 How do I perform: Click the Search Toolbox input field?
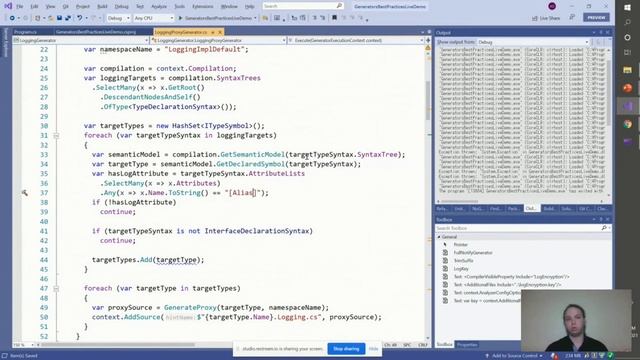pyautogui.click(x=518, y=228)
